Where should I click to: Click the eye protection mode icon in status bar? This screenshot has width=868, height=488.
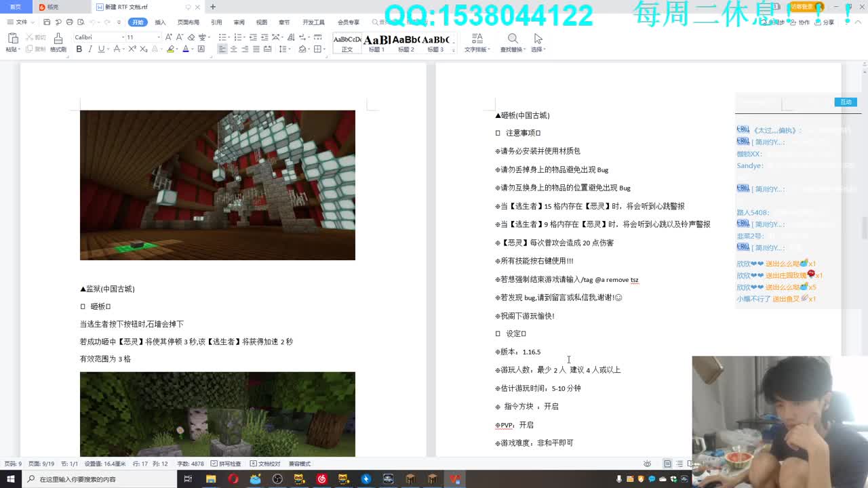[x=648, y=464]
